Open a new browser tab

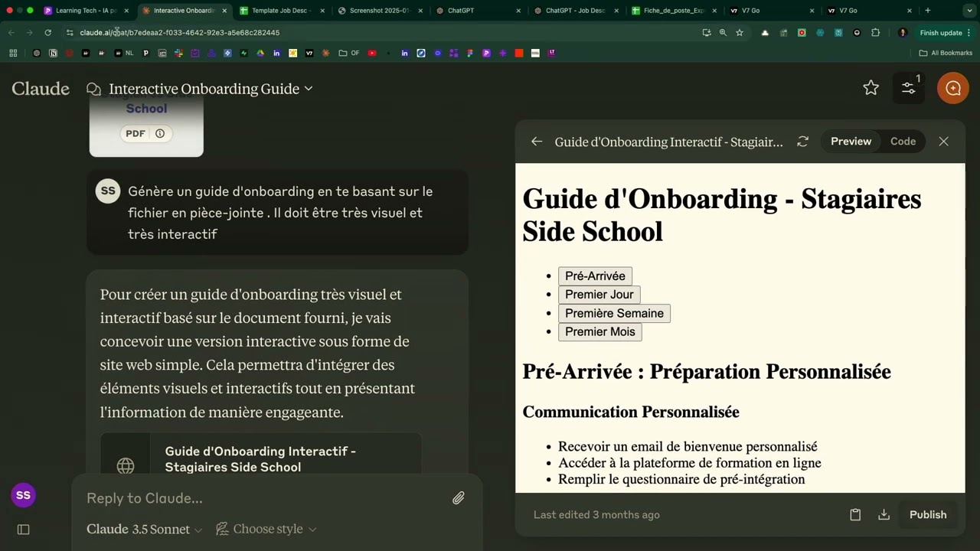click(928, 11)
